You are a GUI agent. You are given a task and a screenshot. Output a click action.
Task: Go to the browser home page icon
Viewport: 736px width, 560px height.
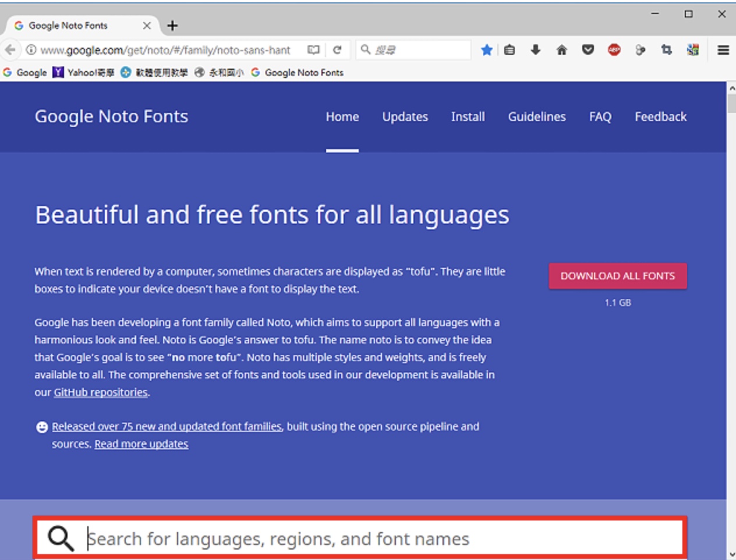click(x=562, y=50)
